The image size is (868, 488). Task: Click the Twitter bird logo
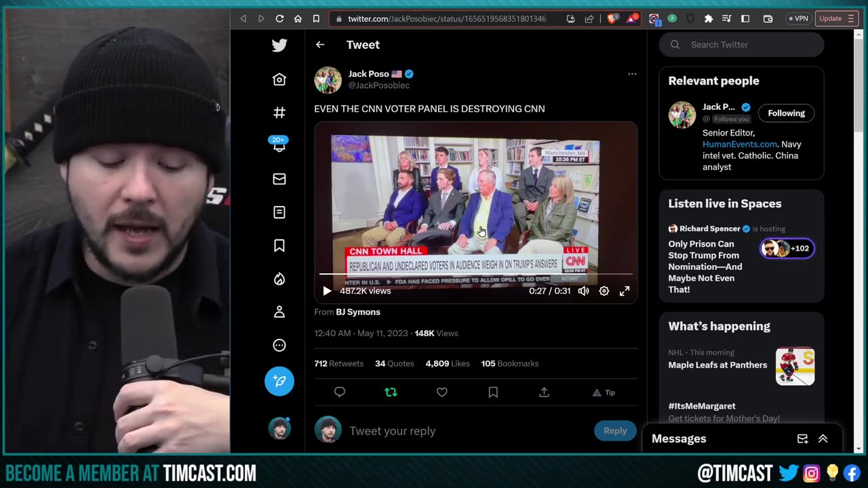279,45
